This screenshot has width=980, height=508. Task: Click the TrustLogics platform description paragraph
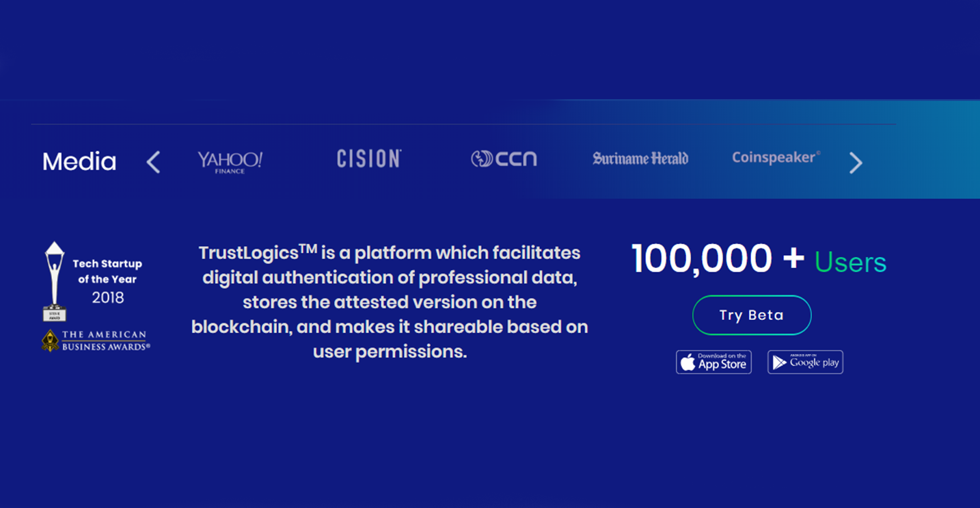point(390,302)
